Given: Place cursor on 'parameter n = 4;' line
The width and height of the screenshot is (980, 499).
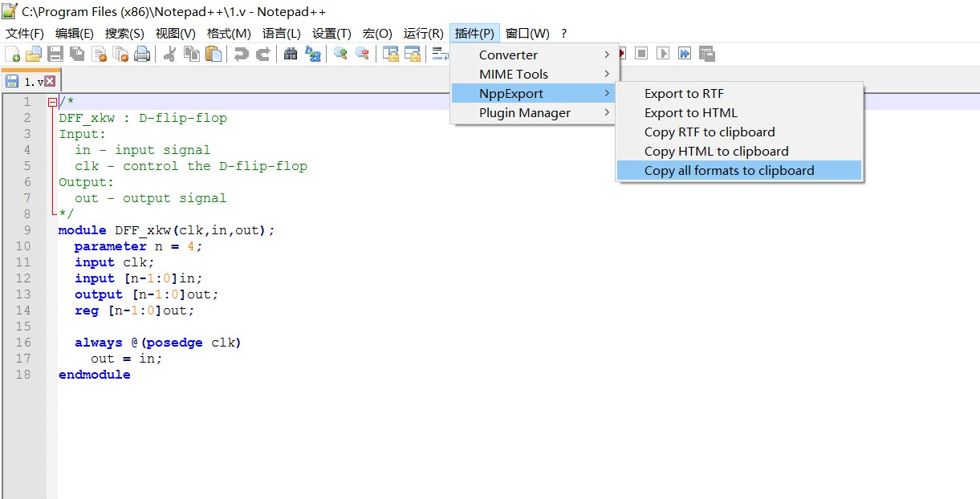Looking at the screenshot, I should [x=139, y=246].
